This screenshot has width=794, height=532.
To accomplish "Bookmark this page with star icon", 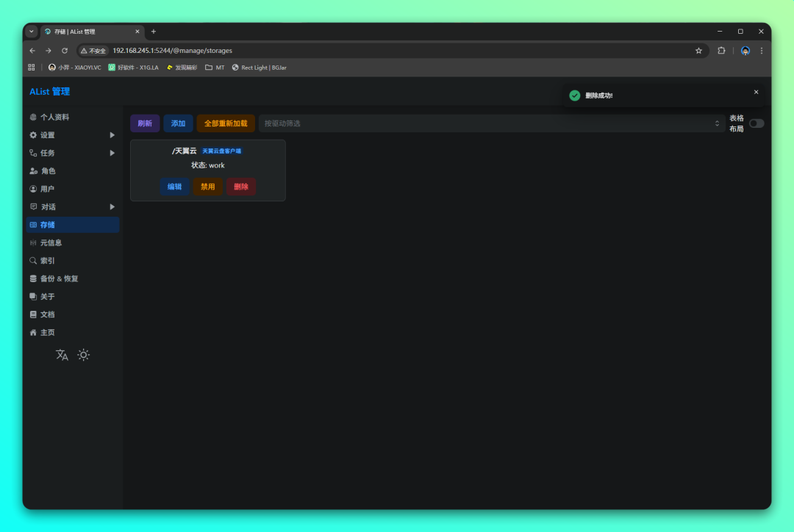I will [698, 51].
